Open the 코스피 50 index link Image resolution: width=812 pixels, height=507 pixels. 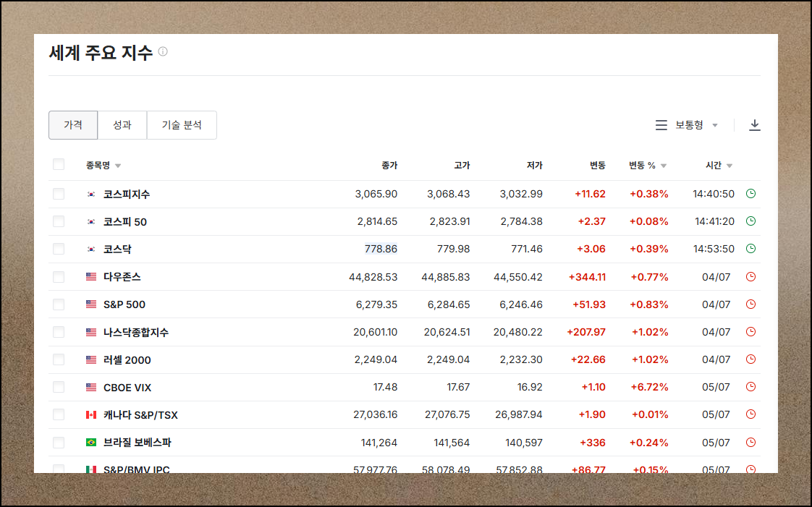click(124, 222)
